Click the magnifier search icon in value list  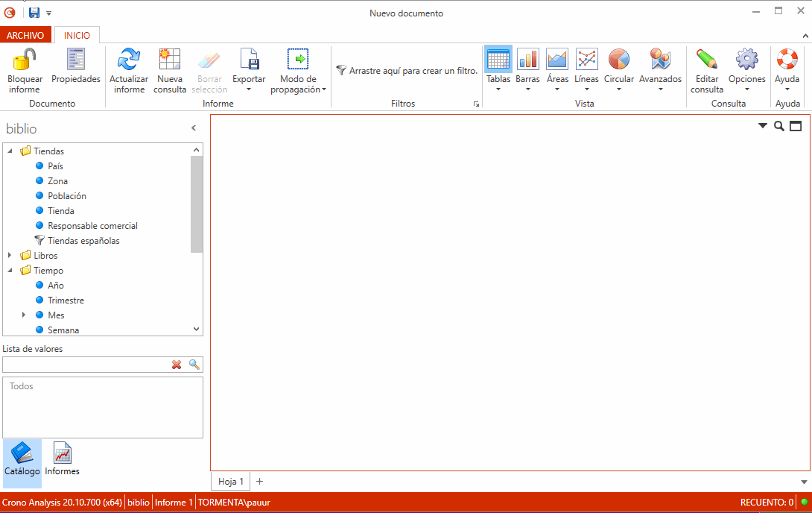pyautogui.click(x=194, y=365)
